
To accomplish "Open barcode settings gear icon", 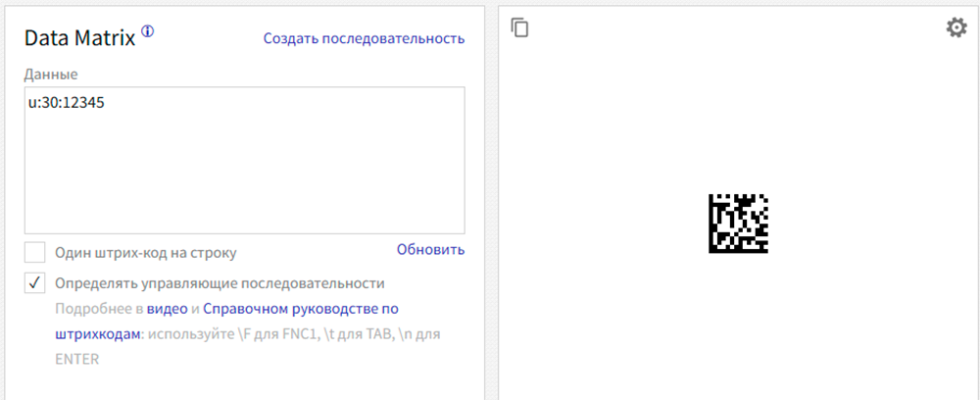I will [956, 27].
